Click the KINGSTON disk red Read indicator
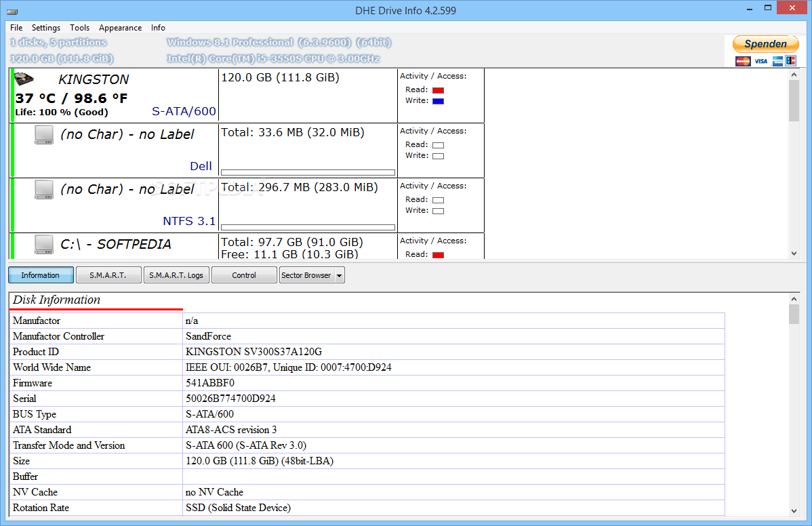Screen dimensions: 812x526 coord(438,91)
